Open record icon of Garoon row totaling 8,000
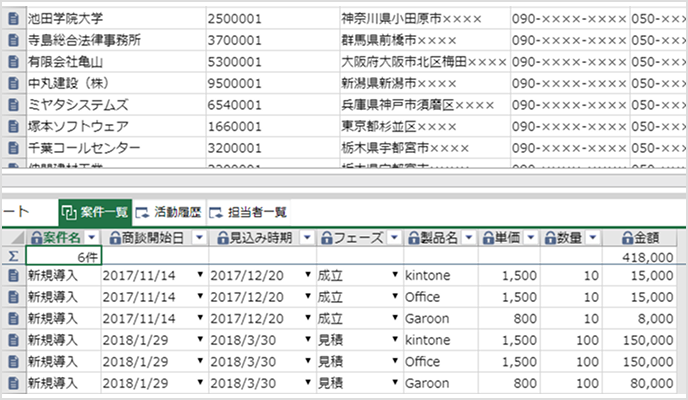Screen dimensions: 688x400 tap(14, 318)
